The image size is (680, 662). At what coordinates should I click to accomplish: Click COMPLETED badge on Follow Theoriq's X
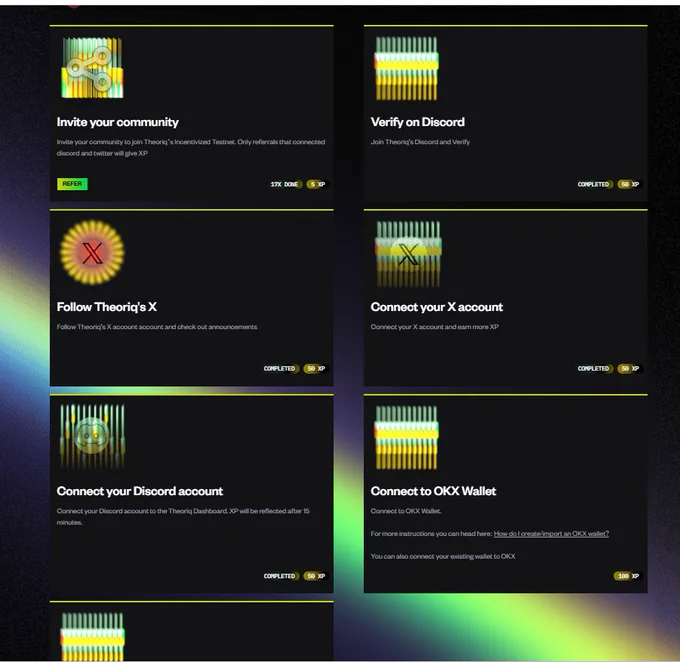tap(280, 369)
